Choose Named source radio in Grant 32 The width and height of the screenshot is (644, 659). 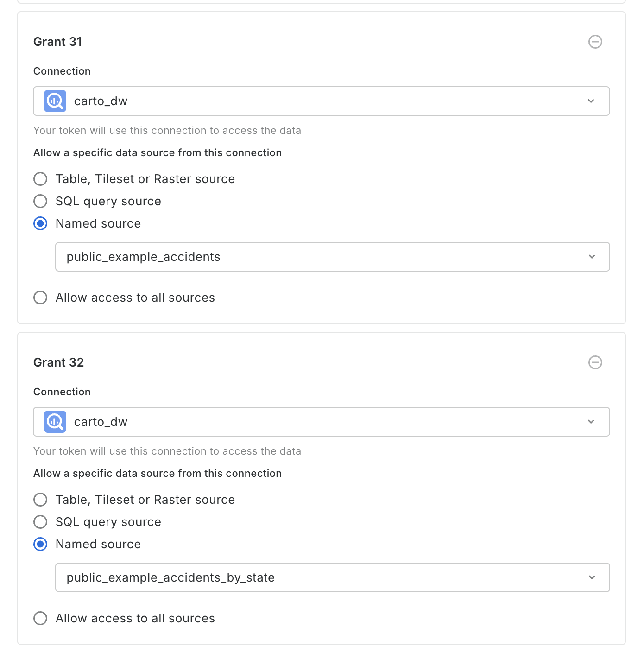pos(41,544)
